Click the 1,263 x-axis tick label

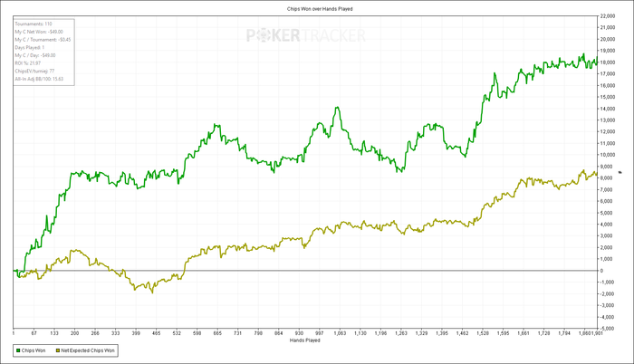pos(400,333)
